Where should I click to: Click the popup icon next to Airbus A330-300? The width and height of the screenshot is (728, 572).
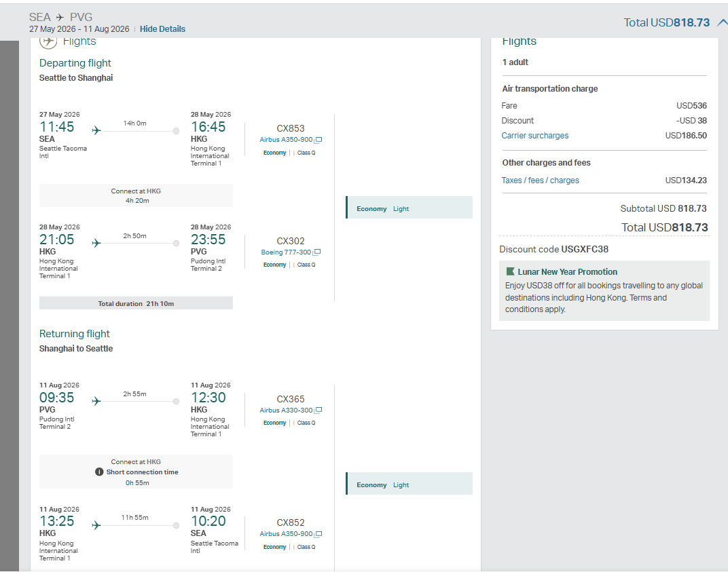318,411
